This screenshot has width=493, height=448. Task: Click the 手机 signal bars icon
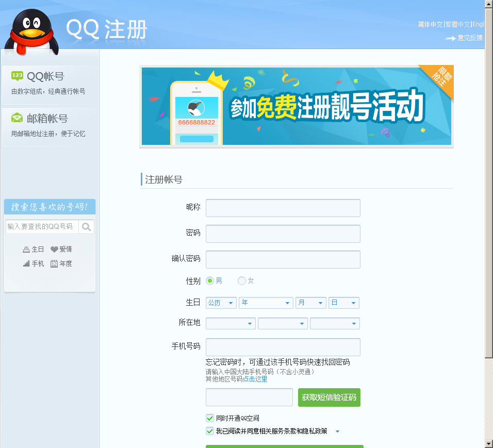pyautogui.click(x=26, y=263)
